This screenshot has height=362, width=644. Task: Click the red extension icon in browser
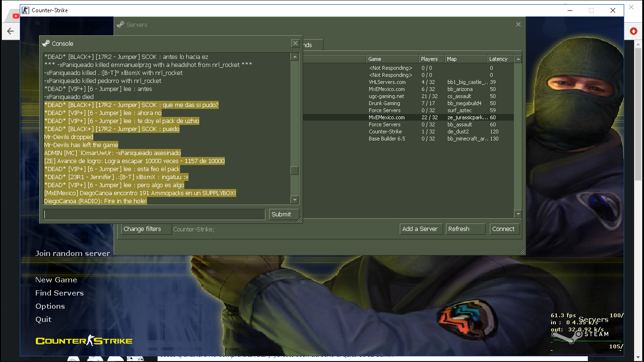click(633, 31)
